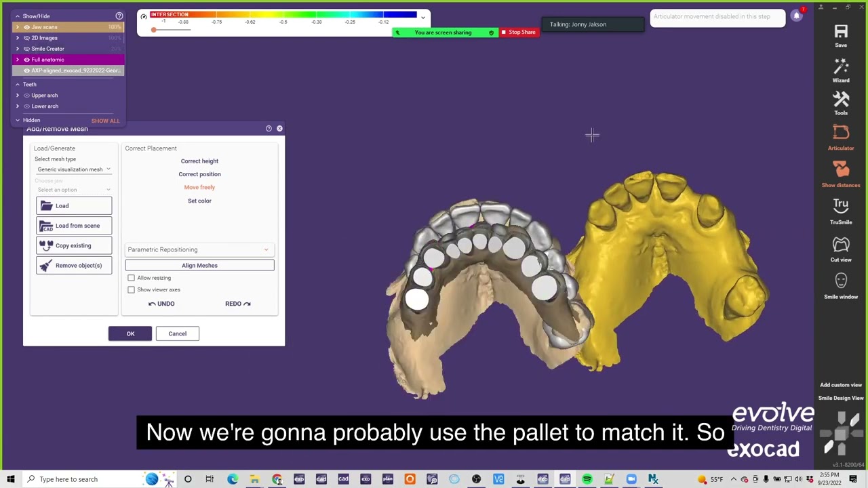Image resolution: width=868 pixels, height=488 pixels.
Task: Click the Stop Share button
Action: tap(519, 33)
